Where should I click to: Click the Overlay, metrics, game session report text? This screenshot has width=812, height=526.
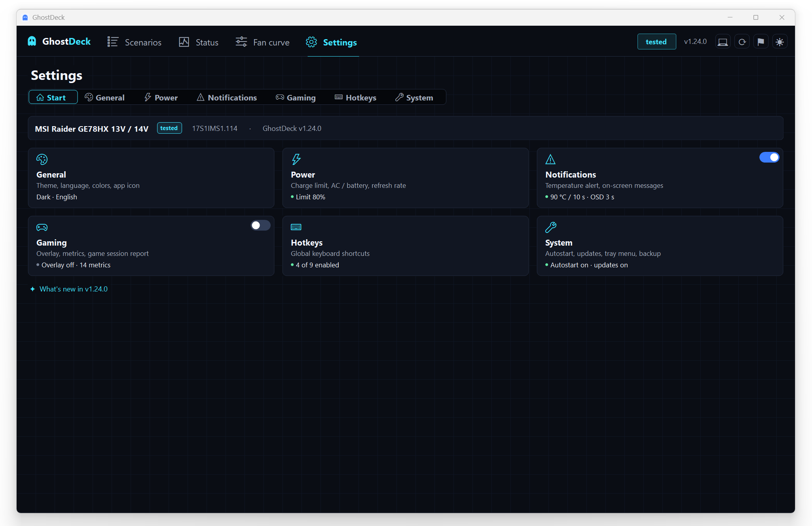pos(93,254)
